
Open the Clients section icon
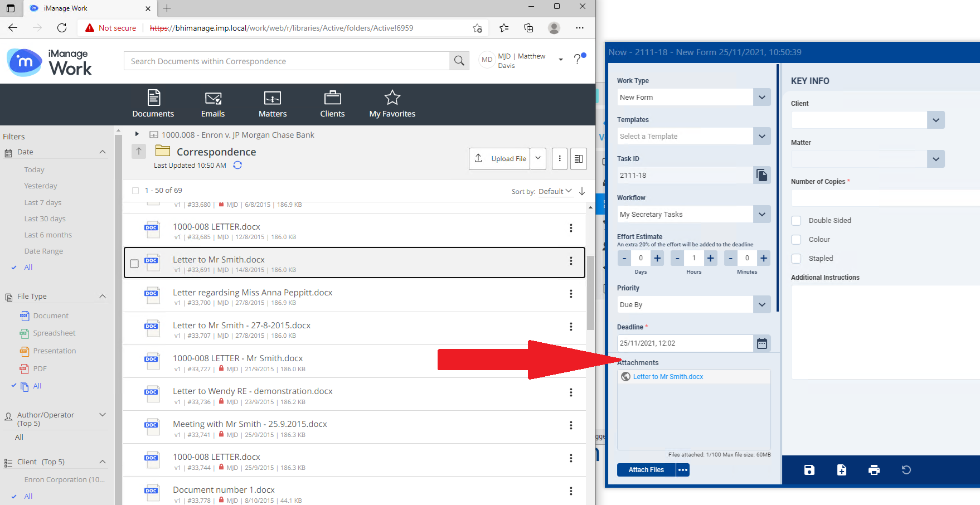coord(332,99)
